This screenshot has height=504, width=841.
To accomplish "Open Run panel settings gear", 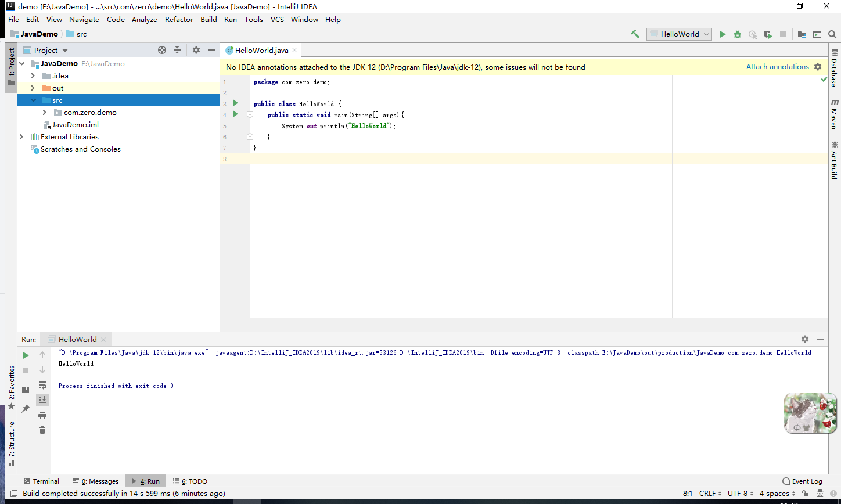I will [804, 339].
